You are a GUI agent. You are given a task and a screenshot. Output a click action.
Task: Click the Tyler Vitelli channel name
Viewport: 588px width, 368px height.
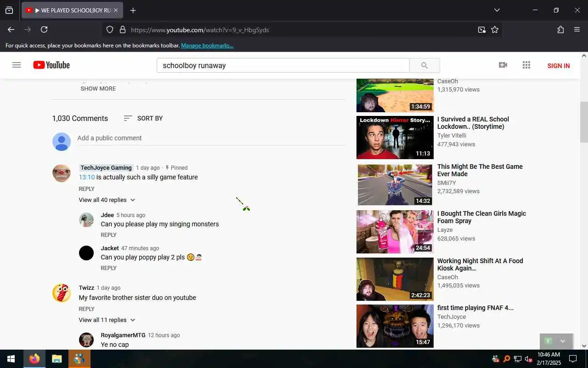[452, 136]
